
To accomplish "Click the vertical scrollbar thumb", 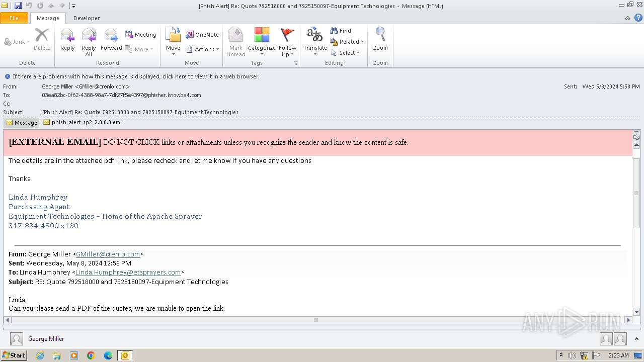I will (x=636, y=193).
